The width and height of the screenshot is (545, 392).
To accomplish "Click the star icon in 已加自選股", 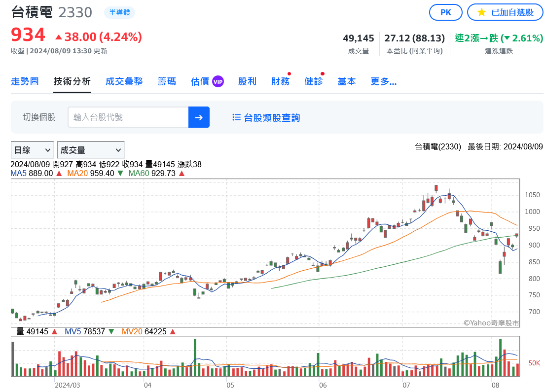I will (481, 12).
